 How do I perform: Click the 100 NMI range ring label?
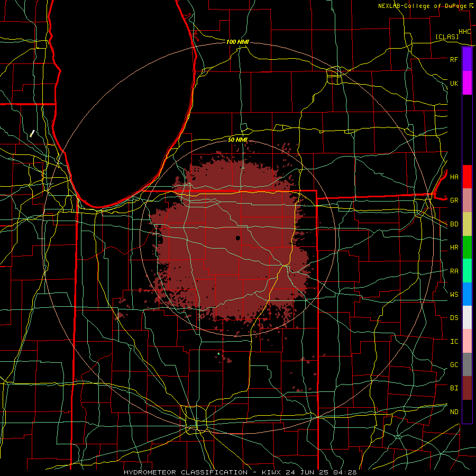tap(237, 42)
